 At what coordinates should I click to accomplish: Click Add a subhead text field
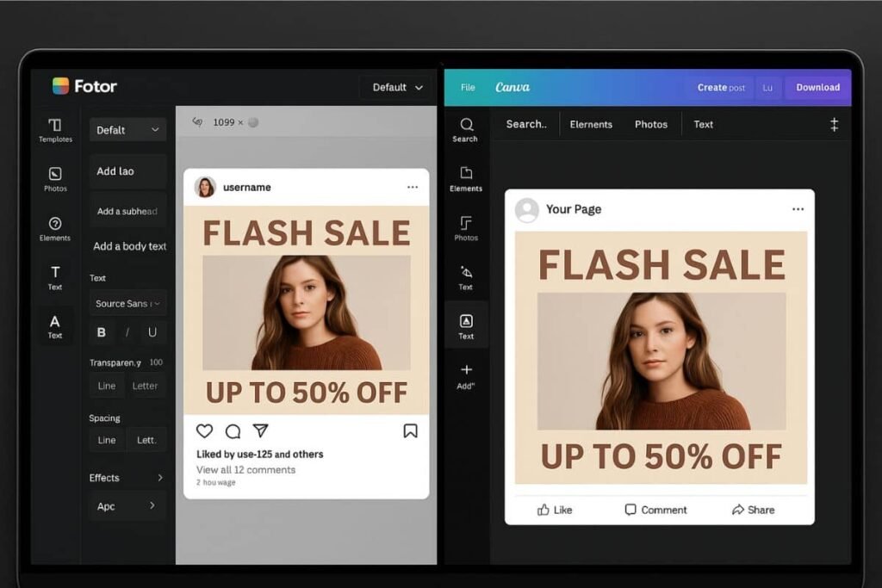pos(127,211)
